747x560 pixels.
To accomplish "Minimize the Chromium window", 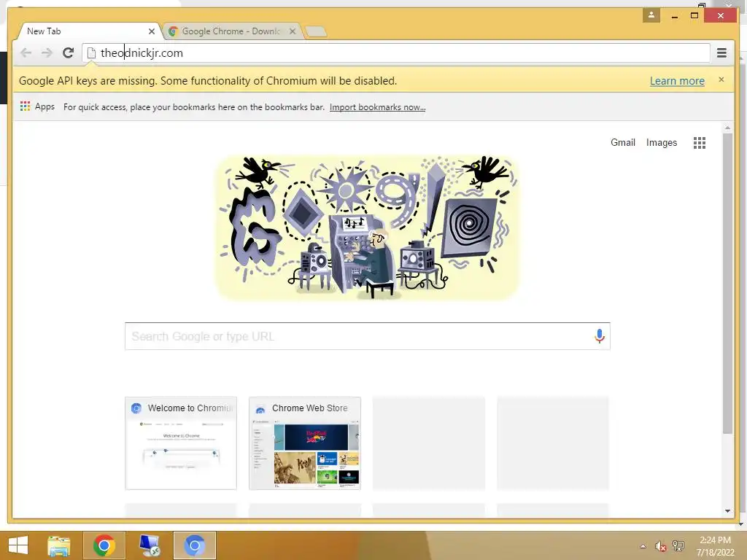I will click(675, 16).
